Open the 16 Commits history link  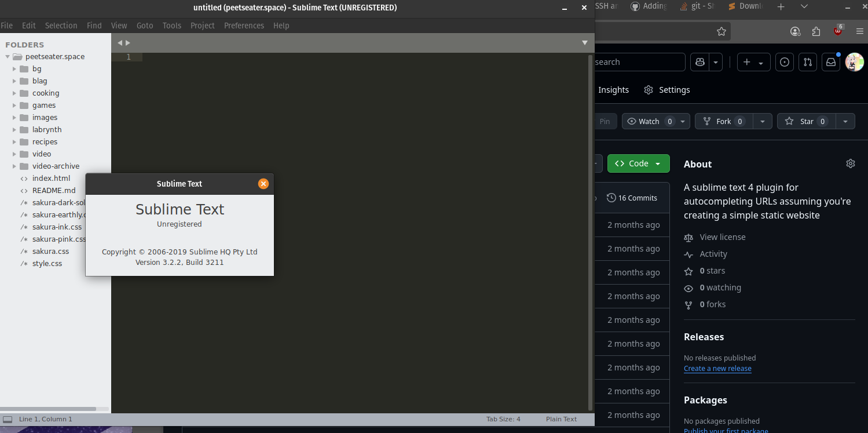[x=632, y=198]
